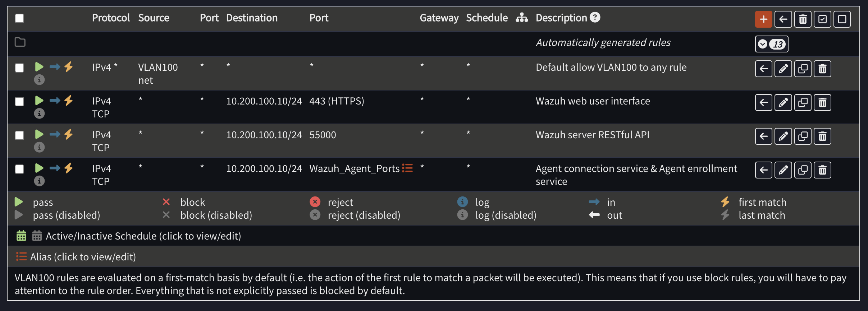868x311 pixels.
Task: Click the move arrow on the RESTful API rule
Action: [x=764, y=136]
